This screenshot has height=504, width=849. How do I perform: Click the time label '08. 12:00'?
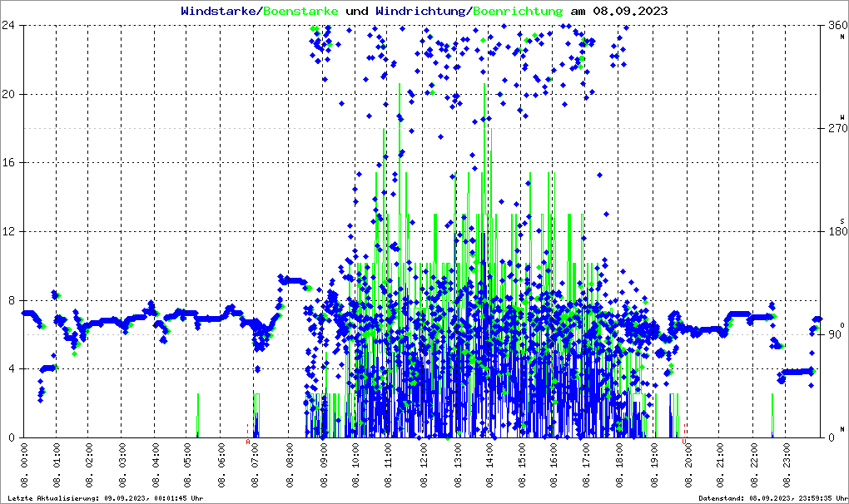coord(422,465)
